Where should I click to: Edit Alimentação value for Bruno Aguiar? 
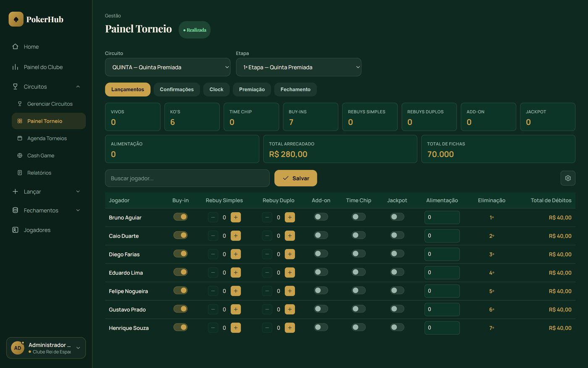[x=442, y=217]
